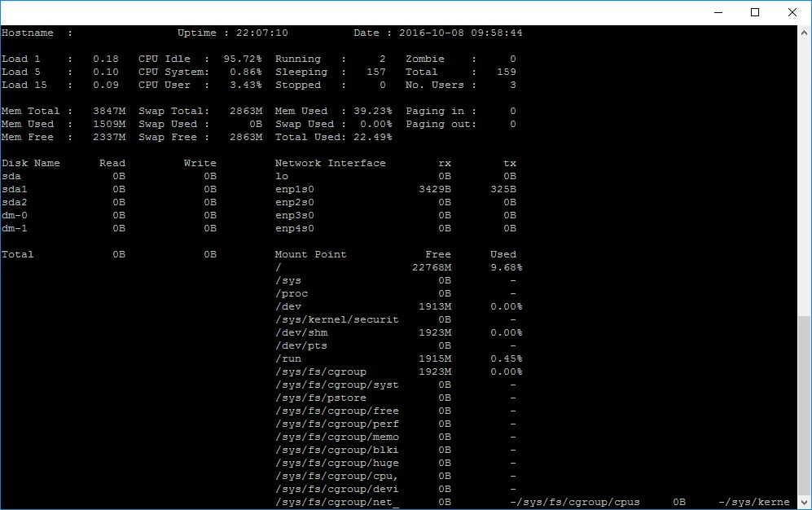Click the tx column header

pos(510,163)
